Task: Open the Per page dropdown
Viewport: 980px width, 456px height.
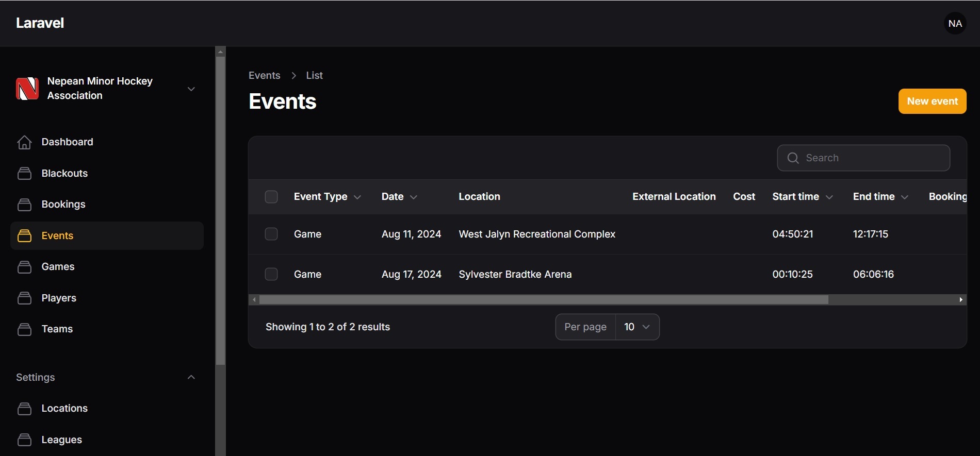Action: (636, 327)
